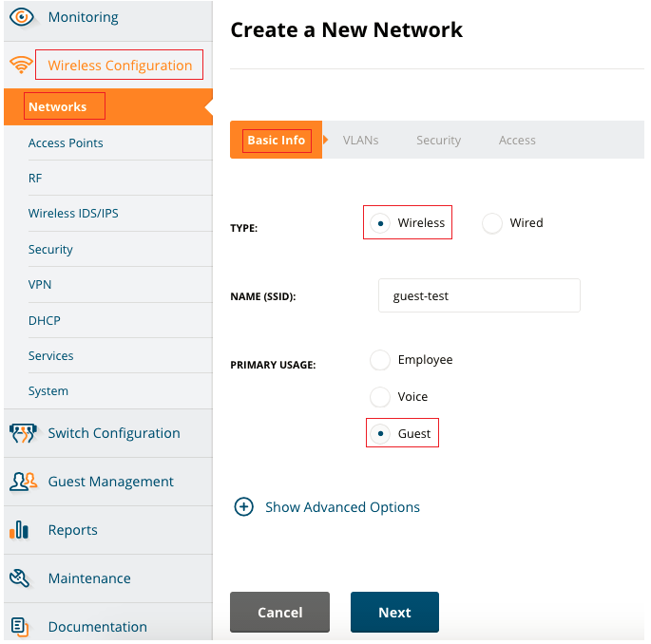651x644 pixels.
Task: Choose Voice as primary usage
Action: 380,397
